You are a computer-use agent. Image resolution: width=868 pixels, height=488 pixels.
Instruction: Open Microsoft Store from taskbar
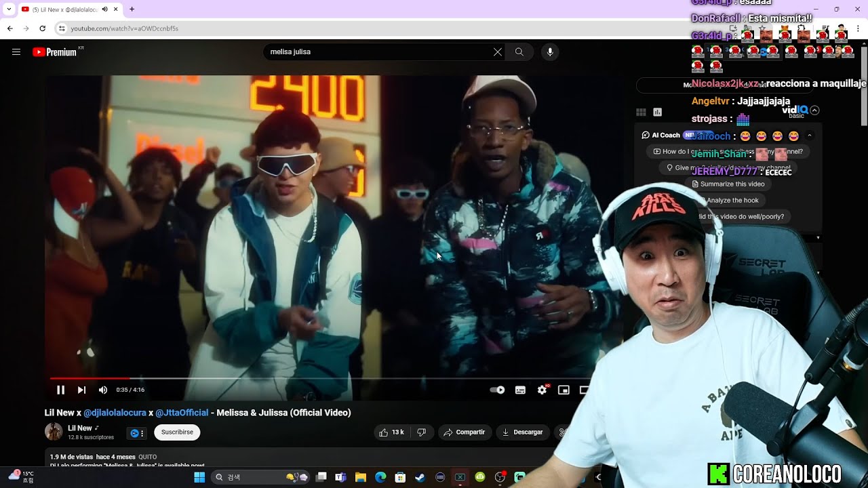(400, 477)
